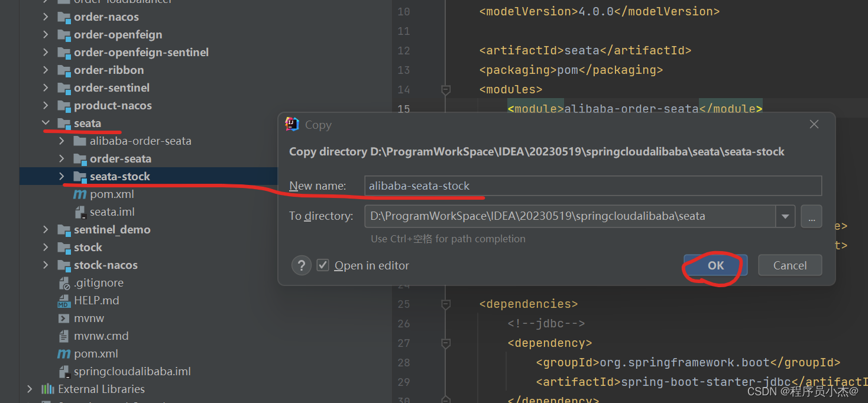Collapse the seata tree node
The image size is (868, 403).
pyautogui.click(x=46, y=123)
